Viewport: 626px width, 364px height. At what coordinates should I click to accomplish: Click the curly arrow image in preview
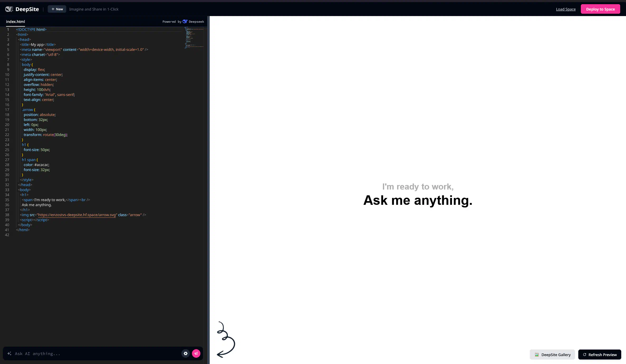(226, 339)
